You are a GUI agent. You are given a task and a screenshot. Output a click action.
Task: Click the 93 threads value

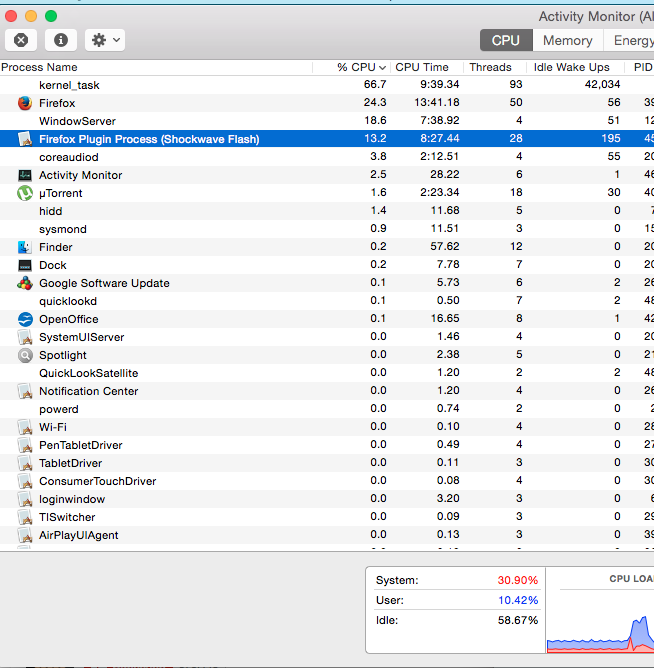516,84
